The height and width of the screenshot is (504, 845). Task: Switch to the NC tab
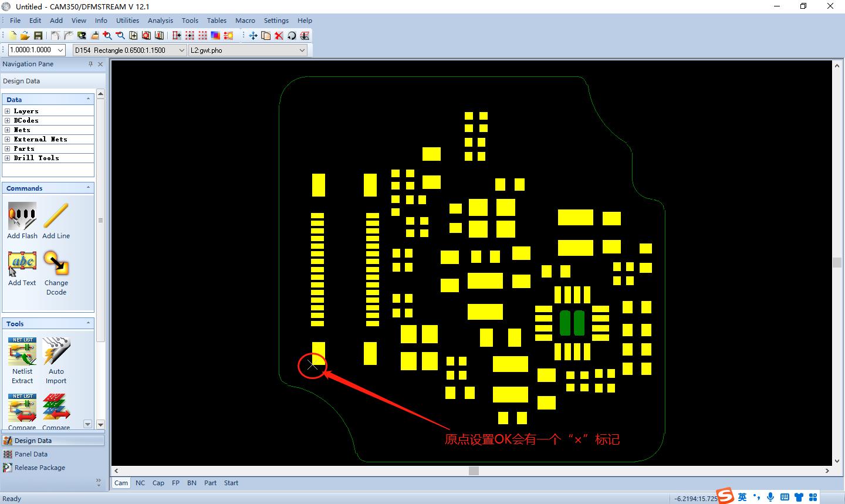[140, 483]
